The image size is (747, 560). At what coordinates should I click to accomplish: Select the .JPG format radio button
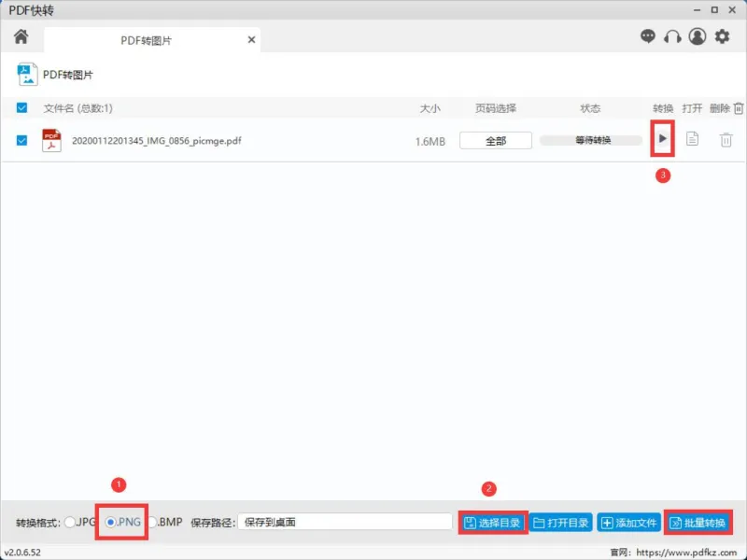(70, 522)
